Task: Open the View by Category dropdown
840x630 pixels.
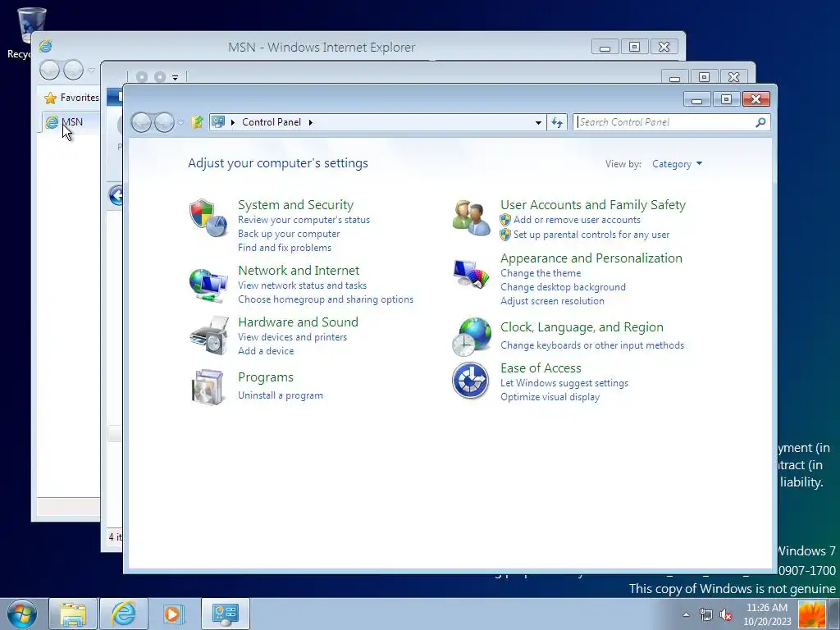Action: click(677, 164)
